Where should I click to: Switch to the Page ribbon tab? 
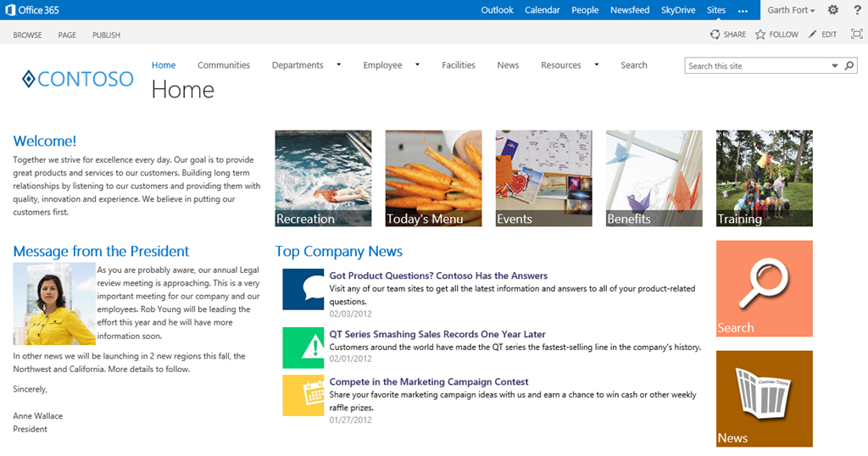pos(67,35)
